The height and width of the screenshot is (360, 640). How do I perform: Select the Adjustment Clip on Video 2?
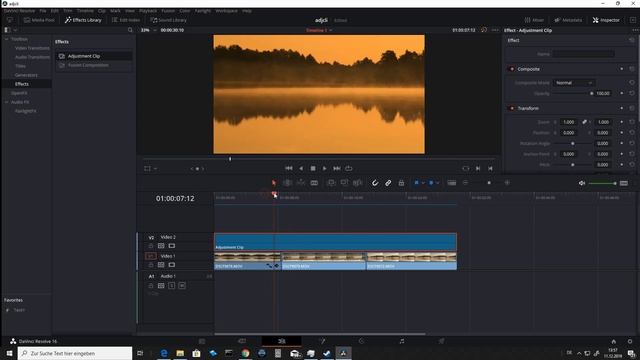coord(336,242)
